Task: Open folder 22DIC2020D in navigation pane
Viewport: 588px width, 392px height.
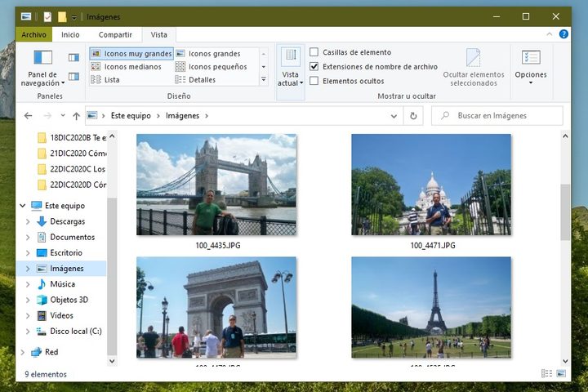Action: (x=72, y=185)
